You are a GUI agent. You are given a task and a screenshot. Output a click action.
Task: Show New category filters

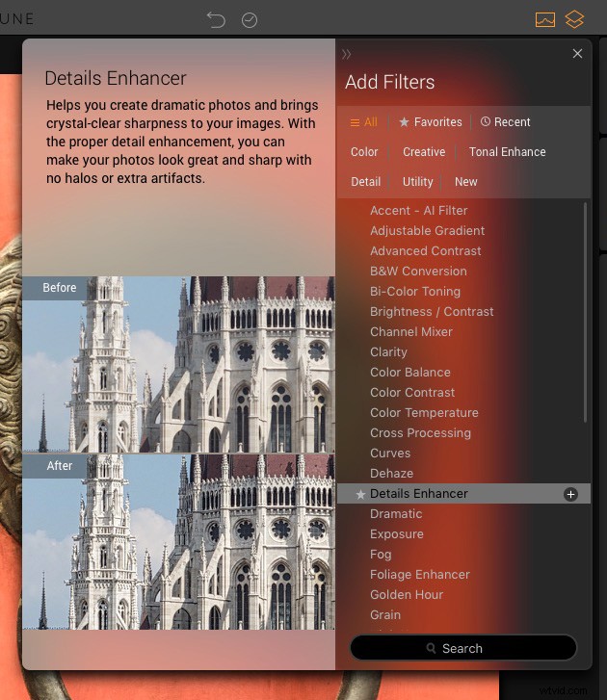[466, 182]
